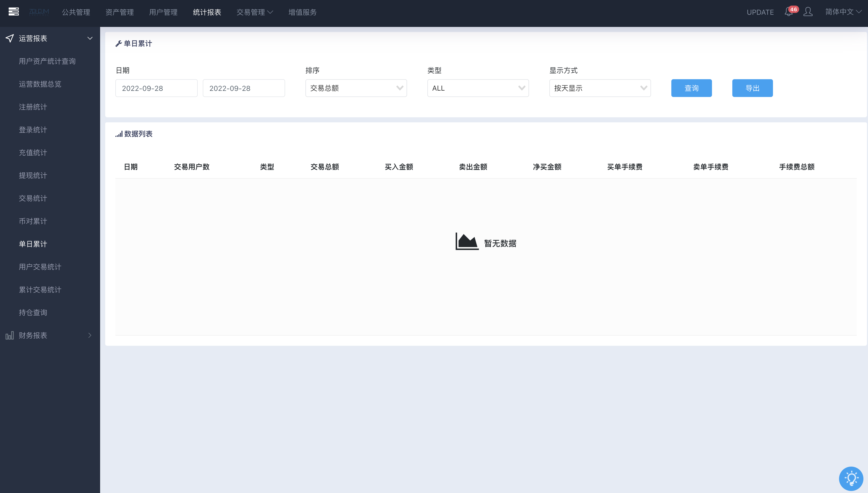
Task: Click the 卖单手续费 column header
Action: coord(711,167)
